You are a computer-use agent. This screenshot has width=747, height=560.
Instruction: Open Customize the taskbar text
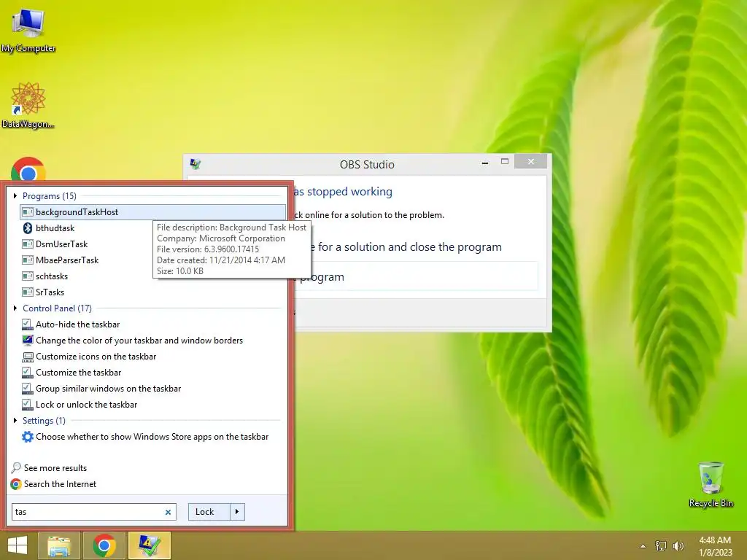point(78,373)
